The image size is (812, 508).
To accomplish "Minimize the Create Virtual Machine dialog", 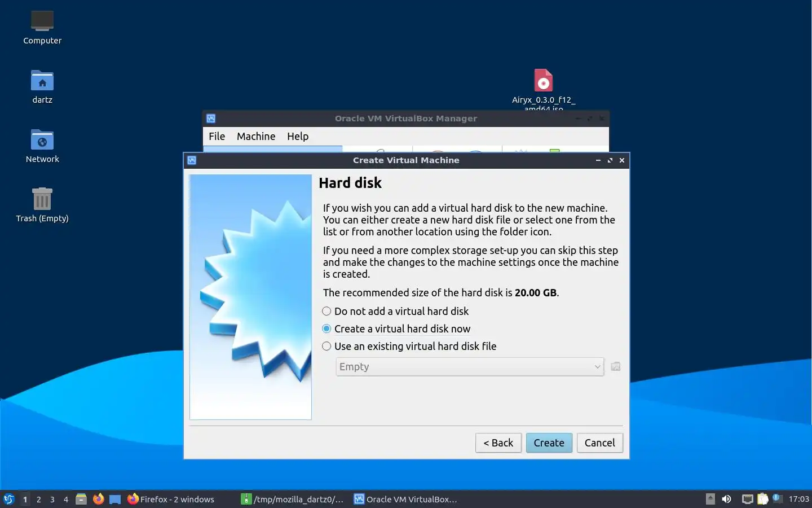I will tap(598, 160).
